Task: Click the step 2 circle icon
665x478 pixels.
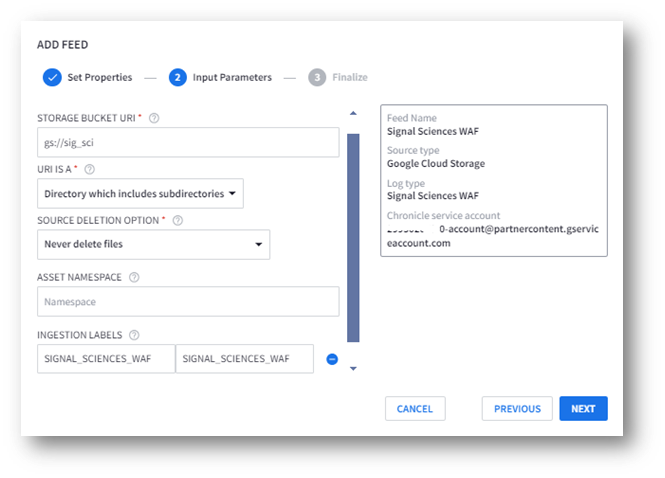Action: click(177, 77)
